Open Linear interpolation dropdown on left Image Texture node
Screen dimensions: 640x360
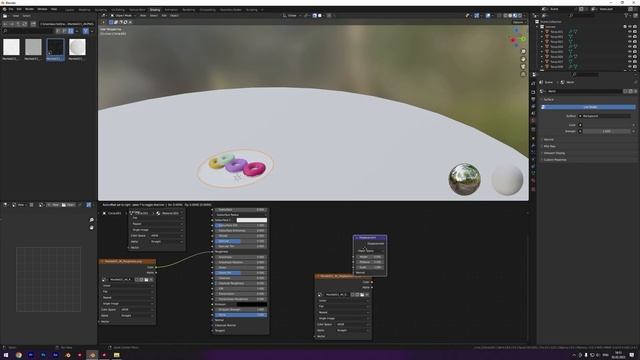[x=128, y=286]
